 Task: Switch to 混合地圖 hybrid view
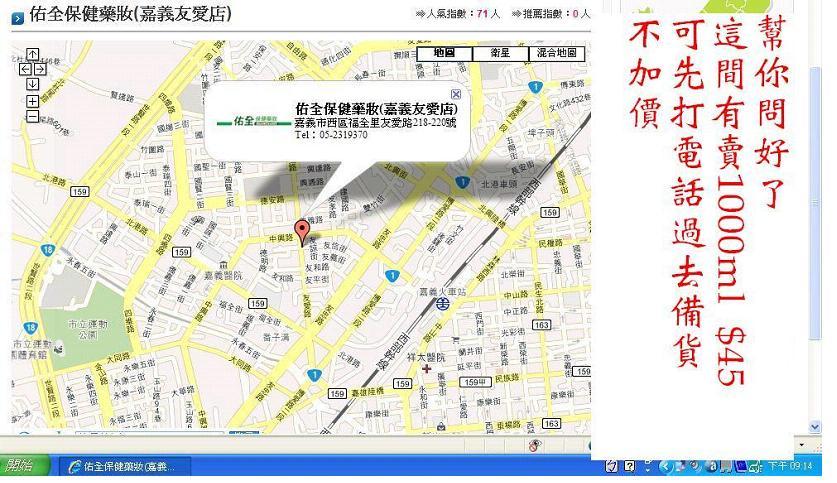[556, 52]
